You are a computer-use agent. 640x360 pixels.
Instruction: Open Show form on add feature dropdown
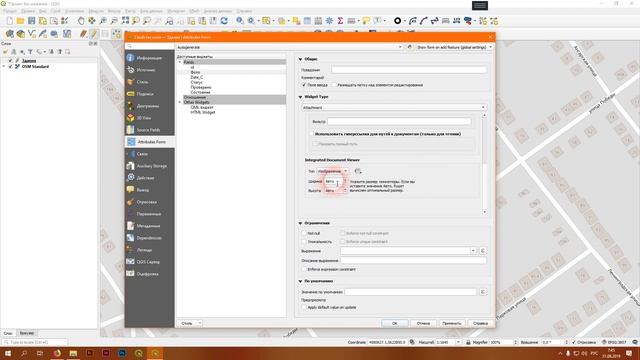point(454,47)
